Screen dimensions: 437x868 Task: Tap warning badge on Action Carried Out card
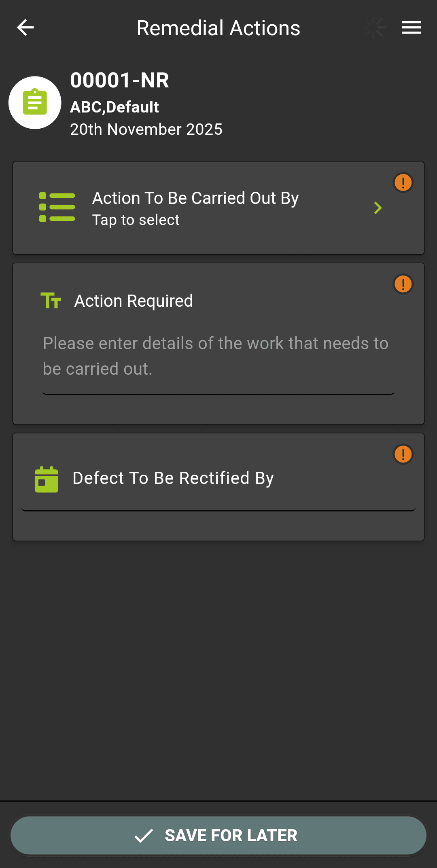tap(403, 183)
